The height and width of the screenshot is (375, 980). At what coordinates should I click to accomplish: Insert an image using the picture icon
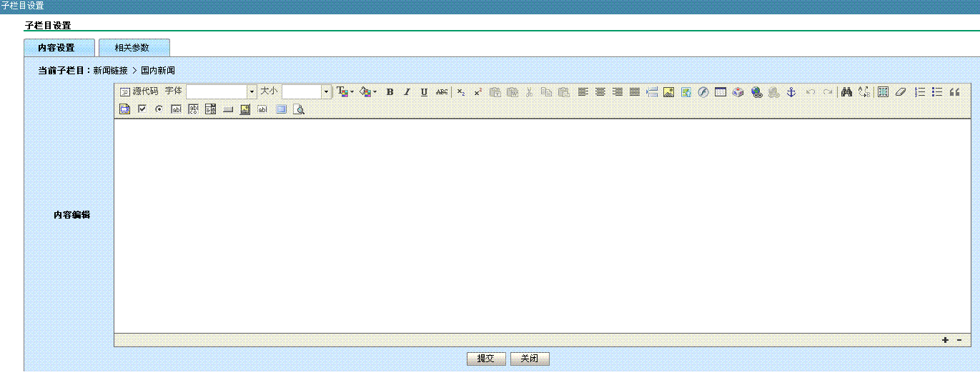[x=669, y=92]
